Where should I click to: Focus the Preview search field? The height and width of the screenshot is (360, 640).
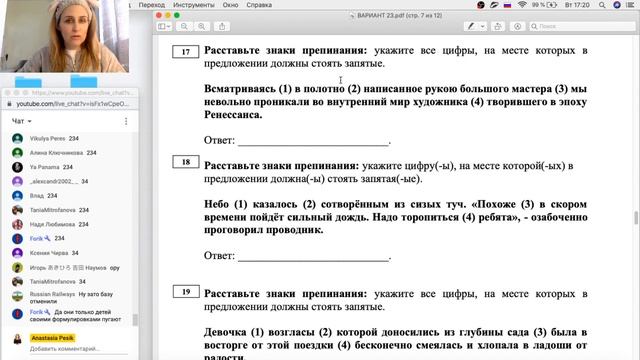[x=582, y=27]
